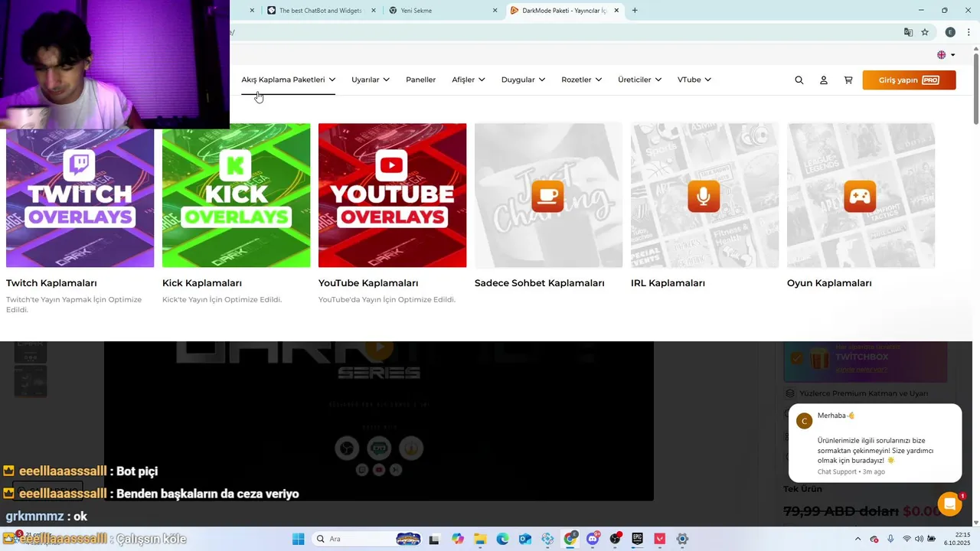
Task: Open the shopping cart icon
Action: pos(848,80)
